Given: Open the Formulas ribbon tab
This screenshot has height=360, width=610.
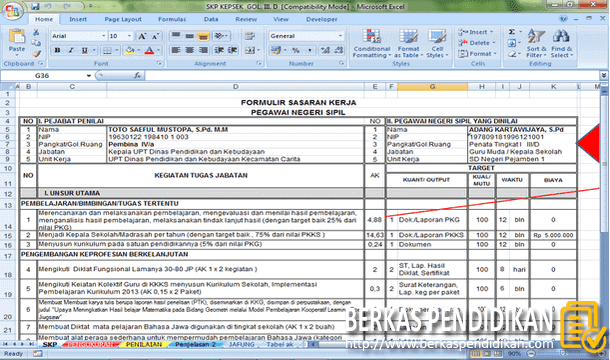Looking at the screenshot, I should (x=172, y=19).
